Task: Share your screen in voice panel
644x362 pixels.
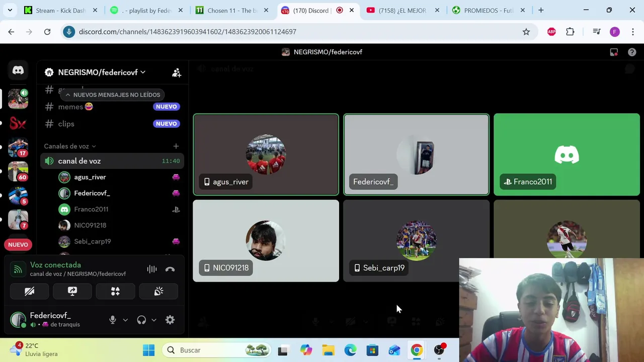Action: (72, 291)
